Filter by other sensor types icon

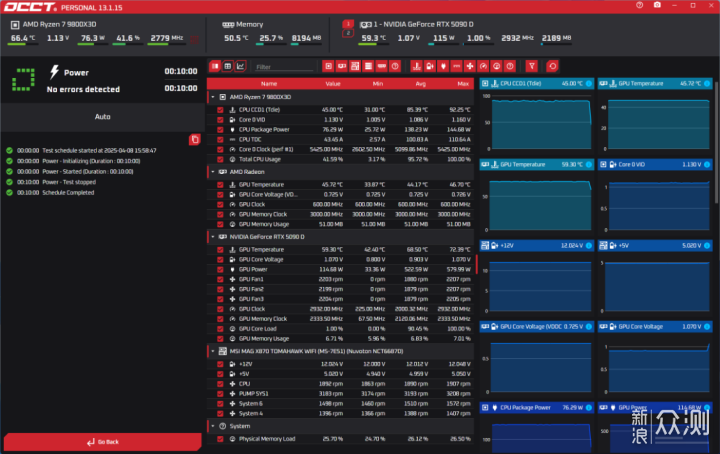510,67
